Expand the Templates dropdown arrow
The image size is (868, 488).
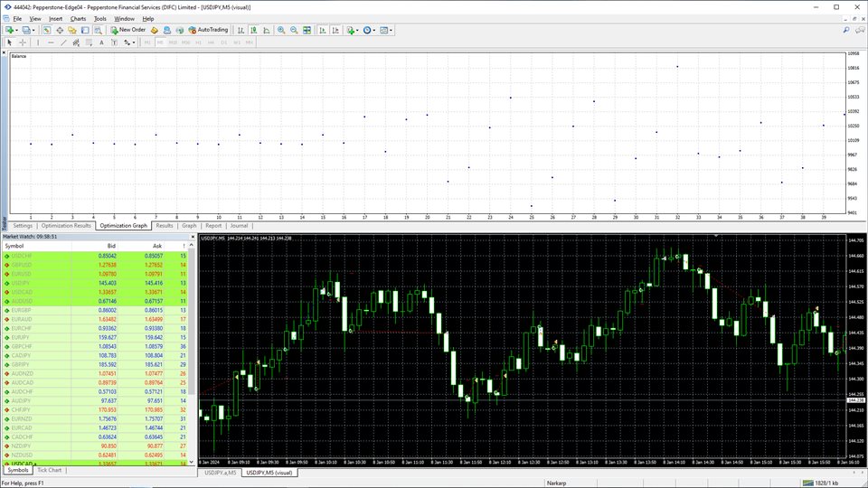point(392,31)
